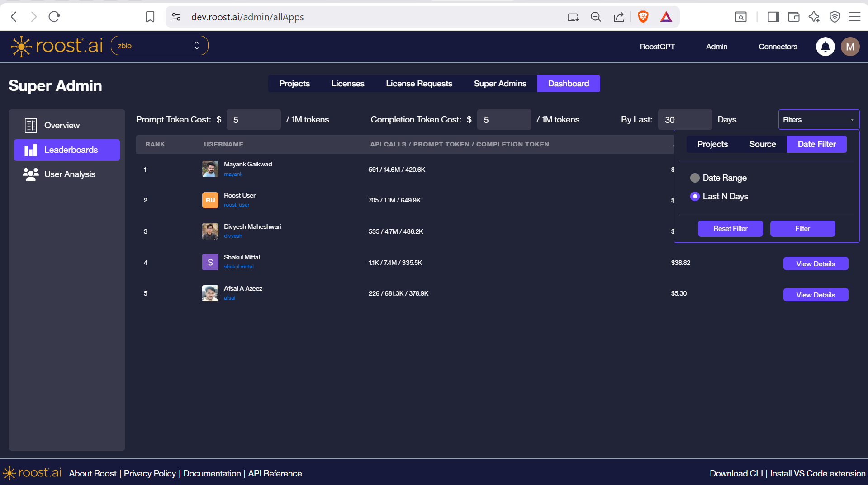868x485 pixels.
Task: Open the Source tab in the filter panel
Action: point(762,144)
